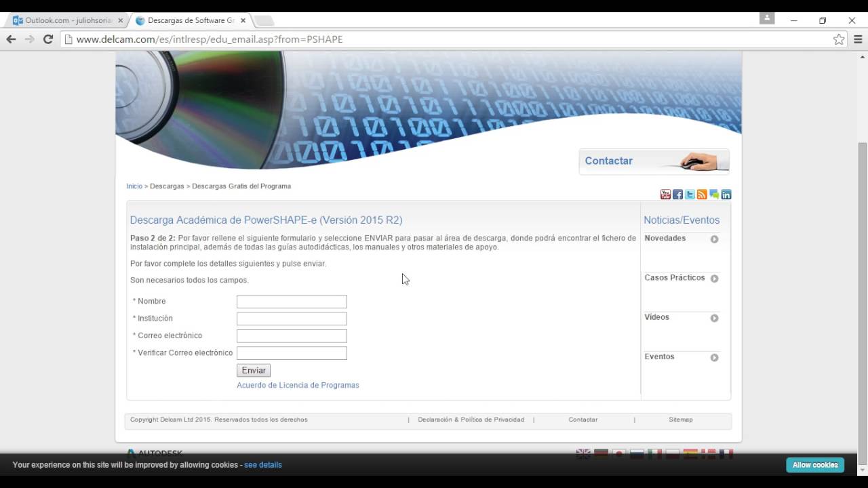Open a new tab with the new-tab button
The image size is (868, 488).
tap(264, 20)
